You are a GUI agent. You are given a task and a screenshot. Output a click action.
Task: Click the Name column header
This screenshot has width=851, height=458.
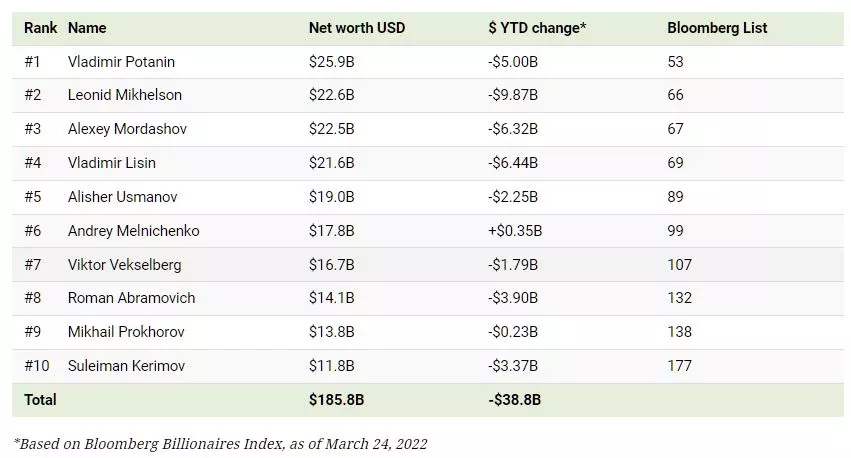pos(87,28)
